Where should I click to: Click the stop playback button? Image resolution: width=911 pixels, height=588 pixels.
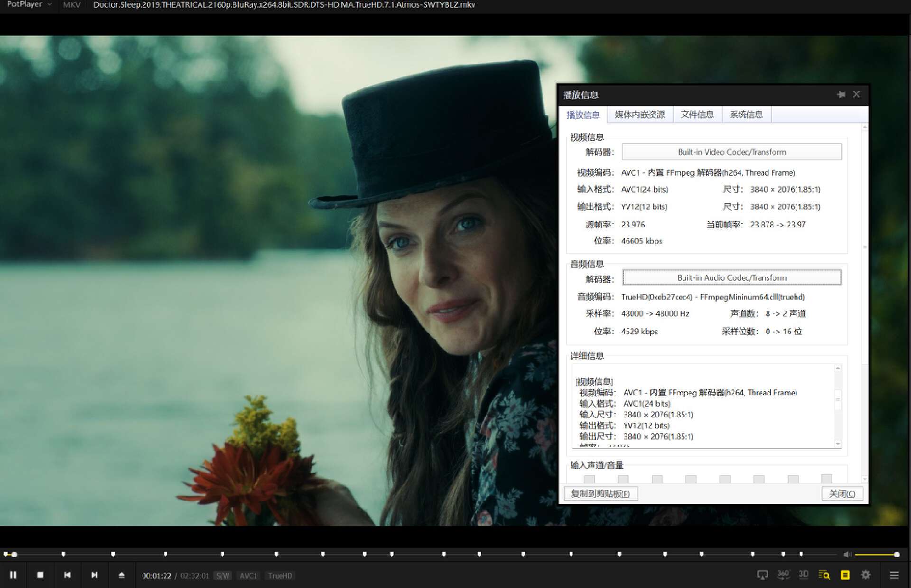coord(40,575)
